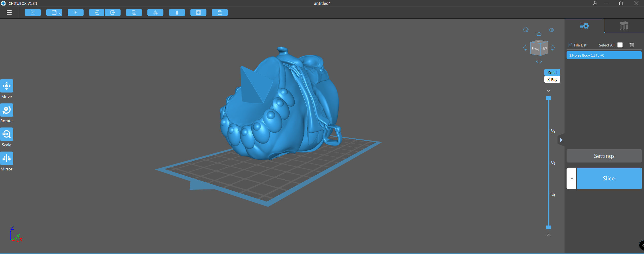This screenshot has width=644, height=254.
Task: Click the Redo toolbar icon
Action: (x=113, y=13)
